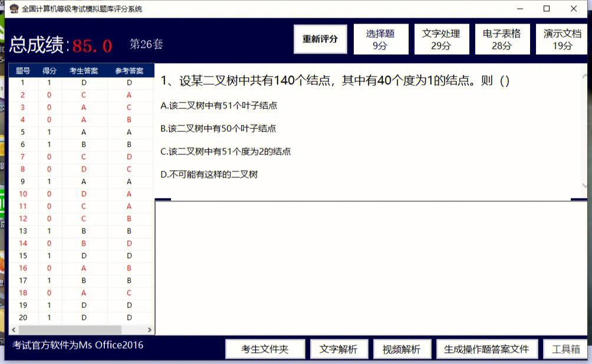Screen dimensions: 592x364
Task: Click option C.该二叉树中有51个度为2的结点
Action: [225, 151]
